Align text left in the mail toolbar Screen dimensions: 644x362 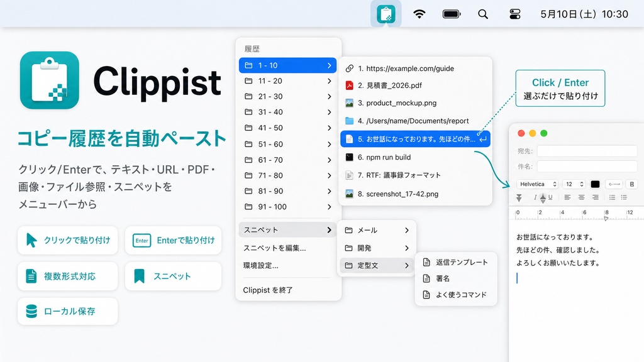(x=567, y=197)
